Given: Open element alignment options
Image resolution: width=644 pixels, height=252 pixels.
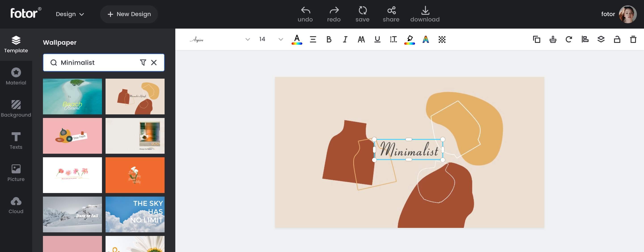Looking at the screenshot, I should tap(585, 40).
